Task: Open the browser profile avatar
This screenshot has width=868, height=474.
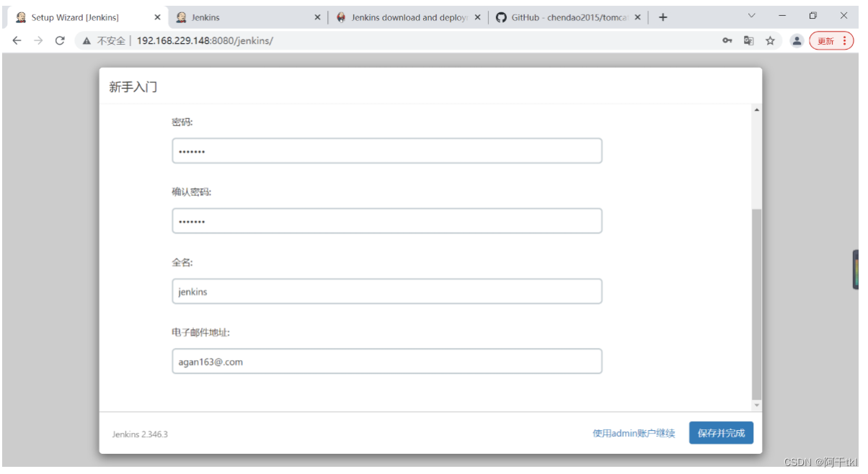Action: point(797,41)
